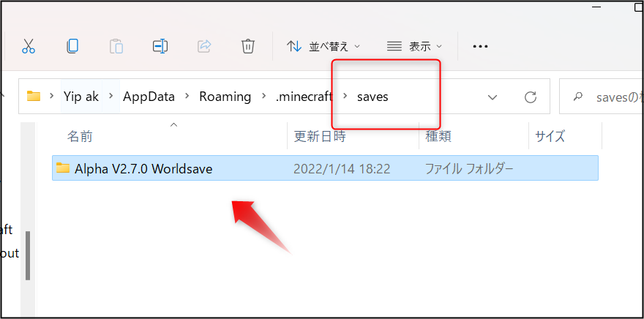Click the Refresh icon beside address bar
This screenshot has height=319, width=644.
coord(531,97)
